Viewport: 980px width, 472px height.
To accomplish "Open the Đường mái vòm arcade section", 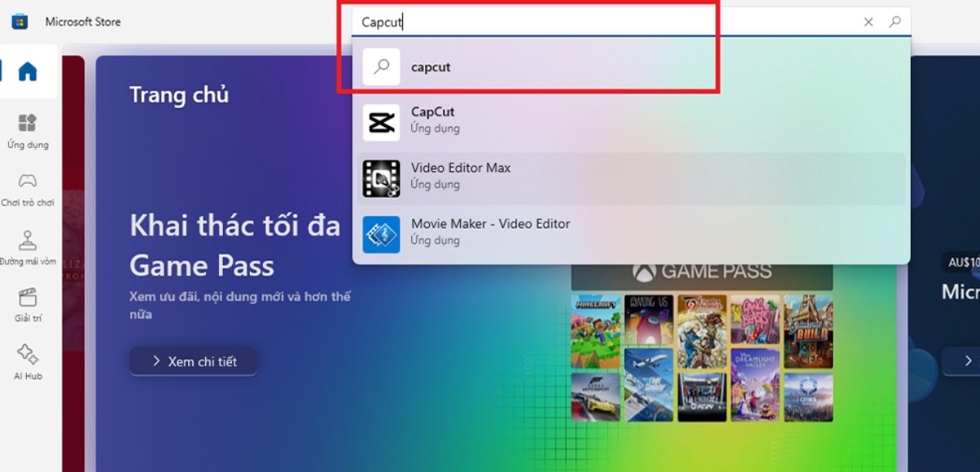I will pos(28,247).
